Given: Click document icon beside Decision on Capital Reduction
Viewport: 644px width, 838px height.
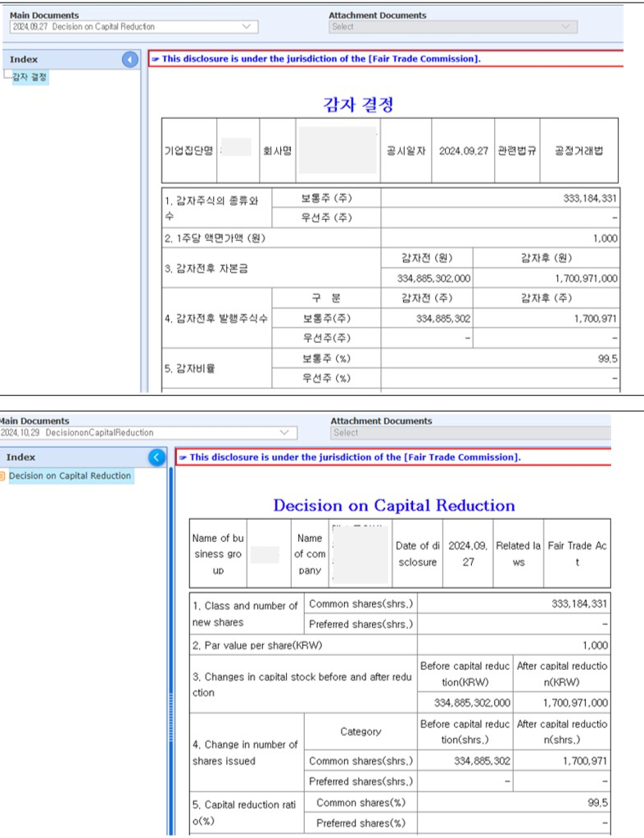Looking at the screenshot, I should (x=3, y=476).
